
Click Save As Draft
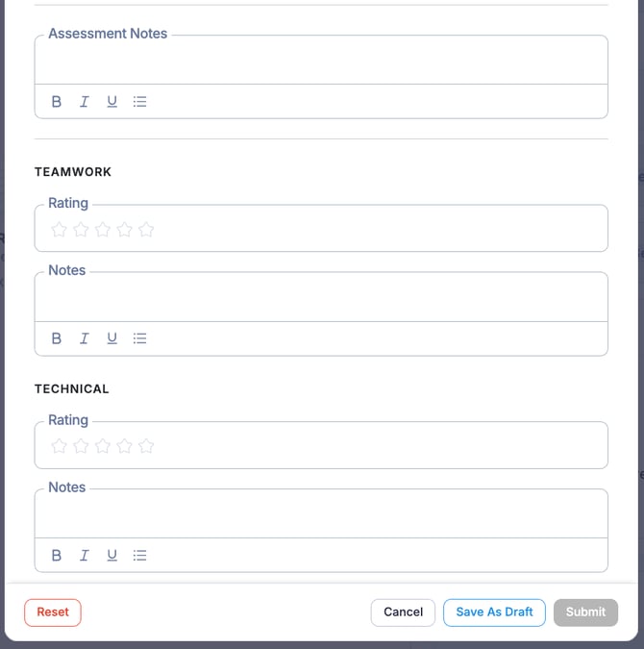pos(494,612)
